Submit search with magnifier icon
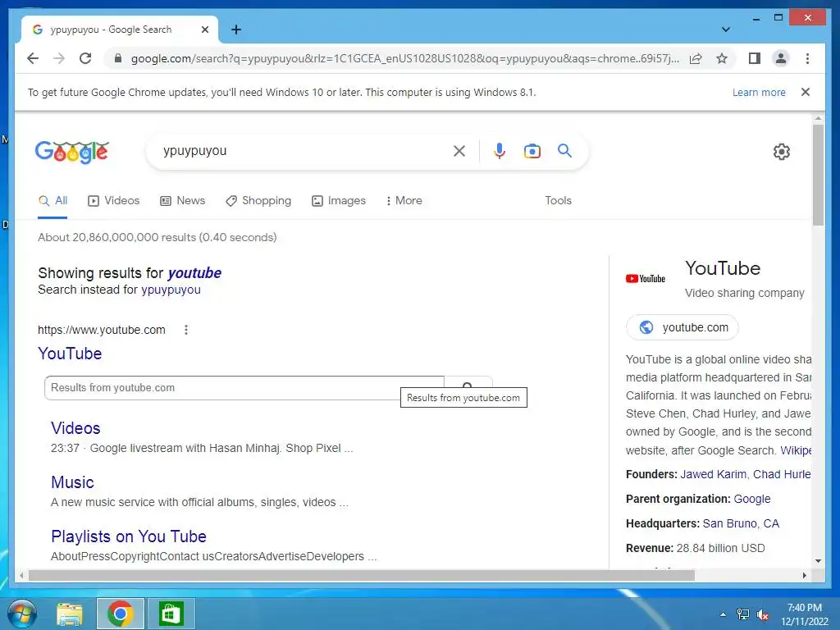Screen dimensions: 840x630 point(564,151)
